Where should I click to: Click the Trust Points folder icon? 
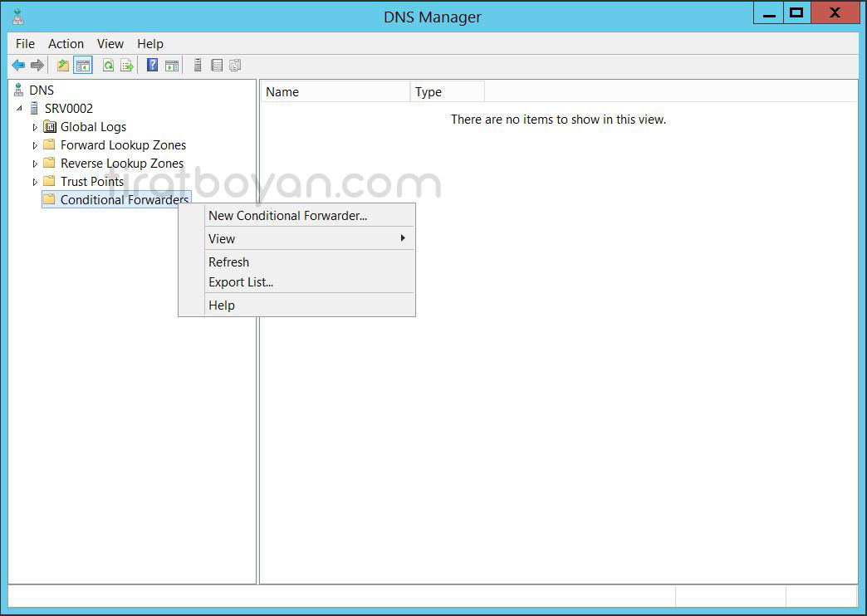click(x=49, y=181)
